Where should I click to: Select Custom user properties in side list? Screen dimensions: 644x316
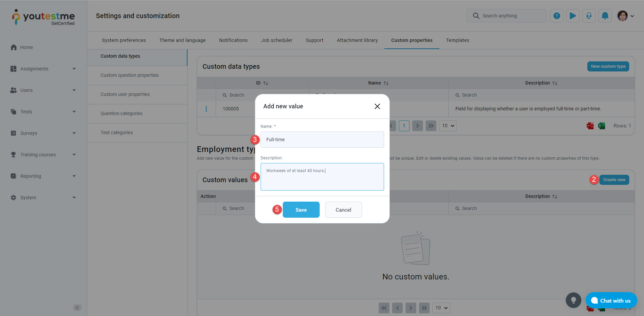click(125, 94)
